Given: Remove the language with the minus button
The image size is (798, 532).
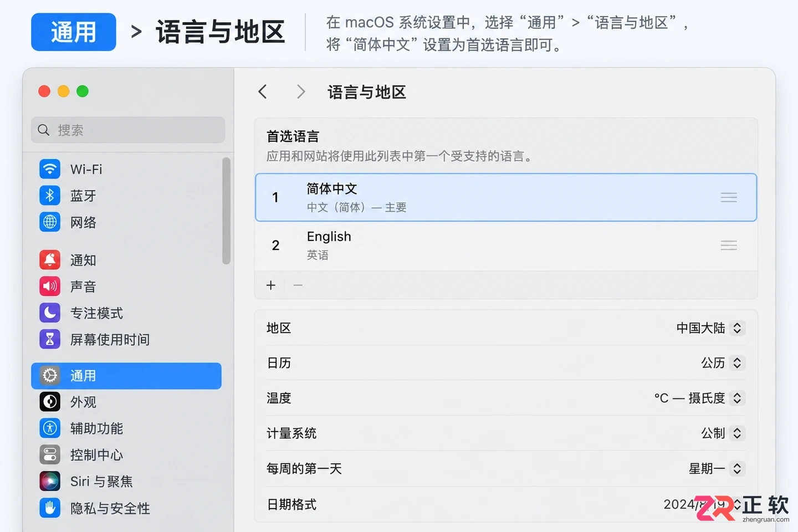Looking at the screenshot, I should (298, 285).
